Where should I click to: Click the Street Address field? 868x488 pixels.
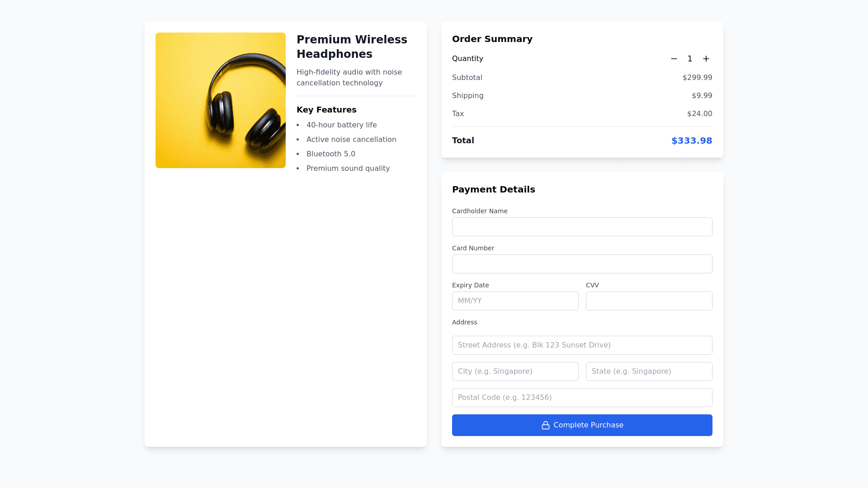pyautogui.click(x=582, y=345)
